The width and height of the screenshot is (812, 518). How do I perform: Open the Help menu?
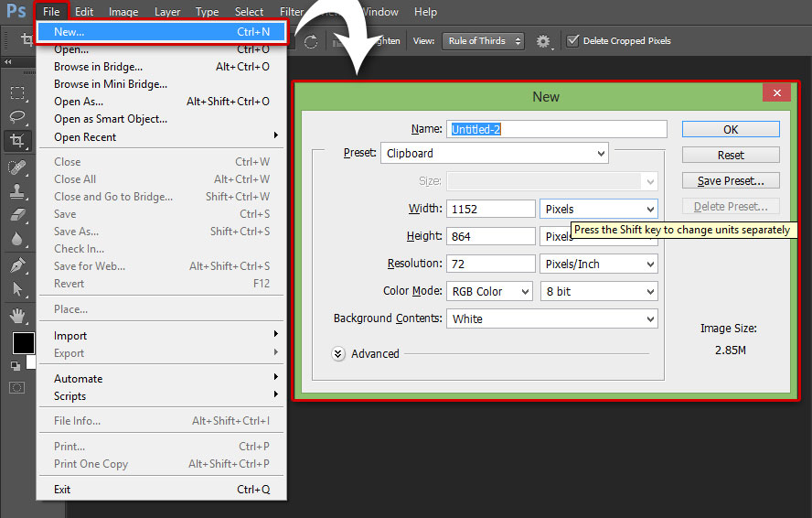pyautogui.click(x=425, y=11)
